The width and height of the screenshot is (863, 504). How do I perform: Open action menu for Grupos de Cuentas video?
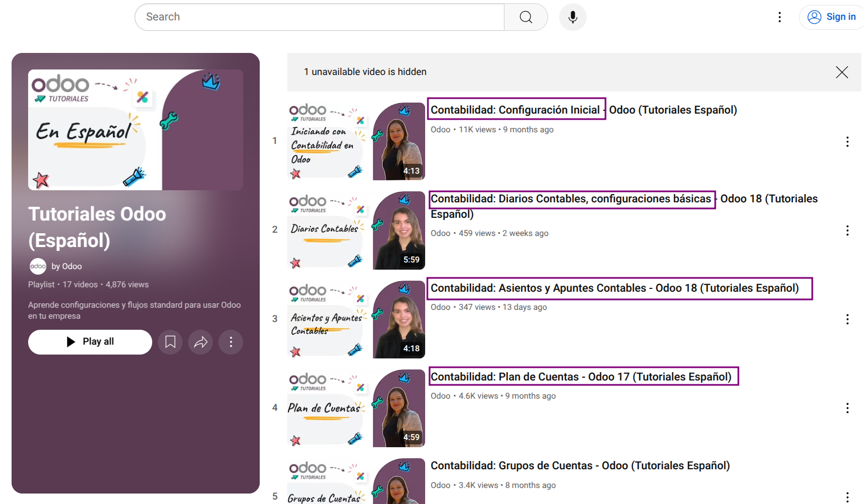[x=847, y=497]
